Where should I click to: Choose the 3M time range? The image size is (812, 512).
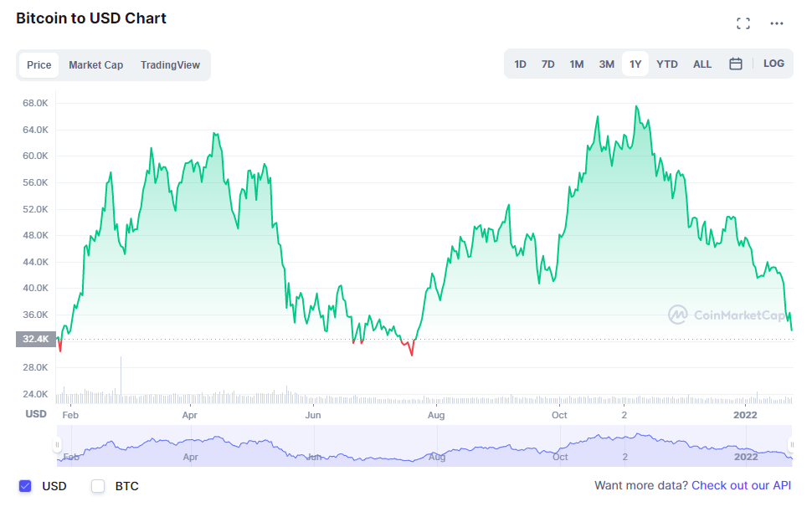click(x=606, y=64)
